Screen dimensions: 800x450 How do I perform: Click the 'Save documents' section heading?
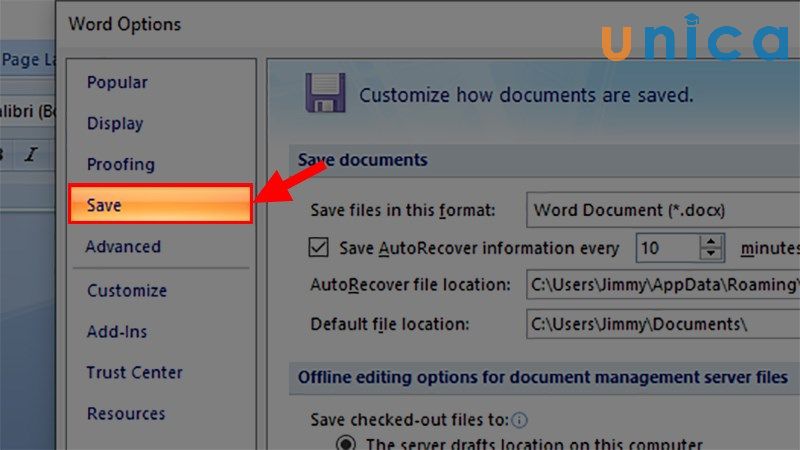pos(363,160)
